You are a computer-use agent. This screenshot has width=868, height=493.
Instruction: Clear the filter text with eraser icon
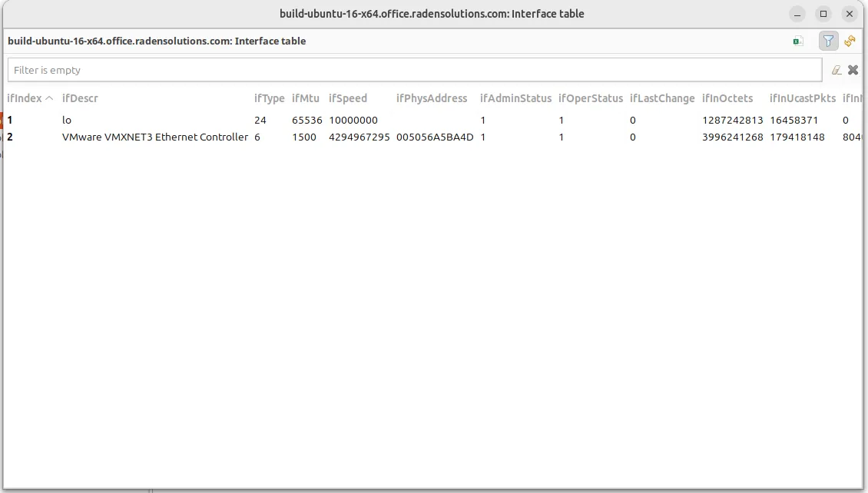tap(837, 69)
